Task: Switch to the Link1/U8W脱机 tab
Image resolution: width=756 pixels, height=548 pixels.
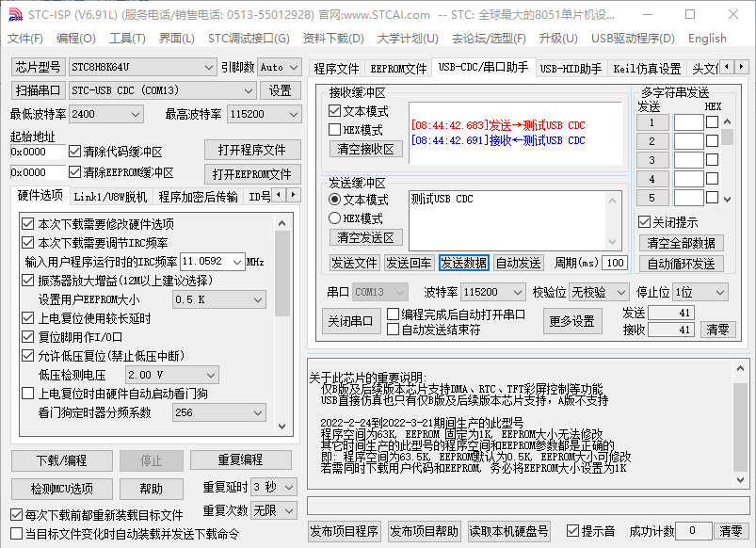Action: [110, 197]
